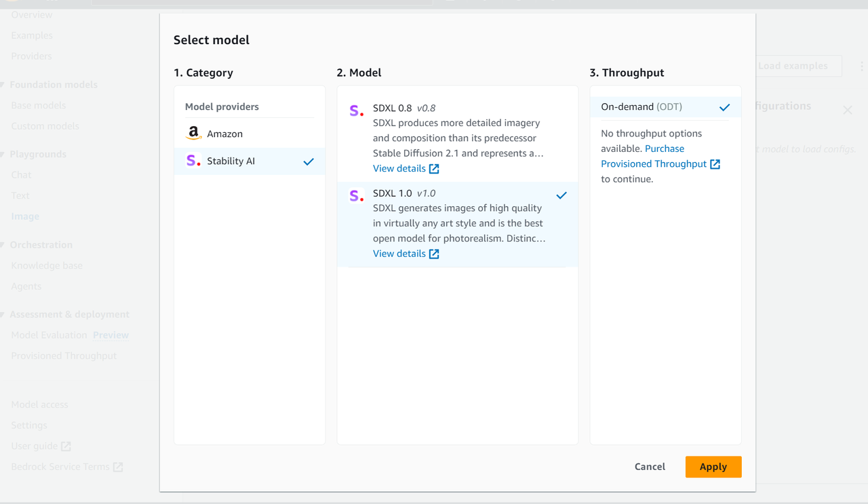Click the 'Model providers' heading
Screen dimensions: 868x504
pos(222,106)
